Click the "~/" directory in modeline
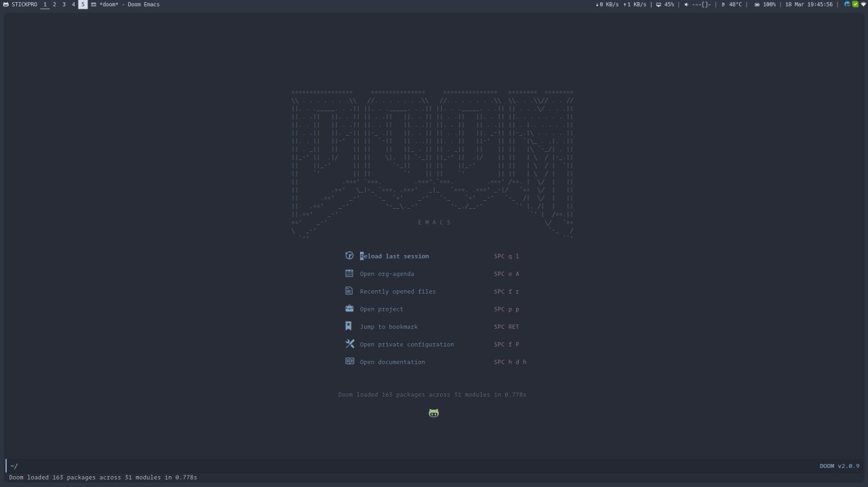The image size is (868, 487). coord(14,466)
